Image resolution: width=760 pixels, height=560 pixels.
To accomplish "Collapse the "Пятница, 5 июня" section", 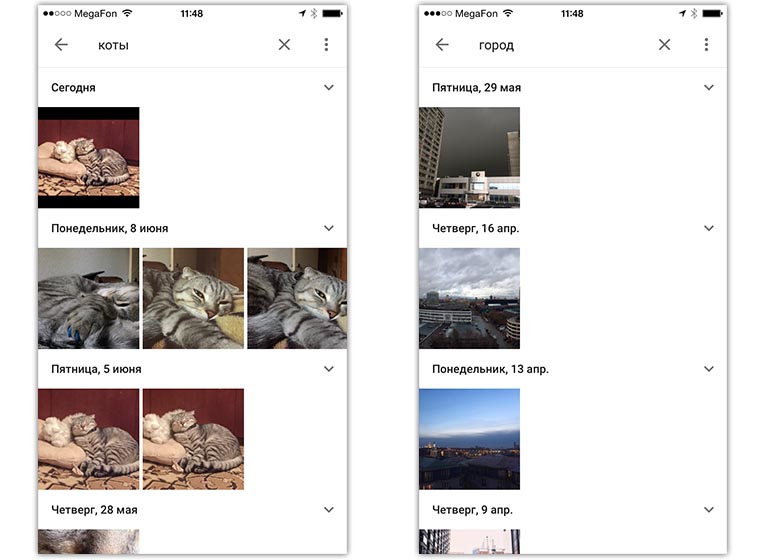I will pyautogui.click(x=328, y=369).
